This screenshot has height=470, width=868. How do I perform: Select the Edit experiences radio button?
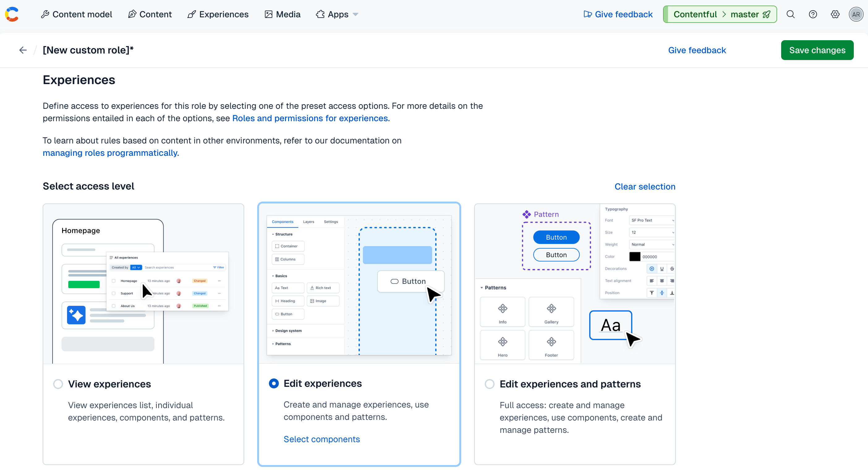point(274,383)
